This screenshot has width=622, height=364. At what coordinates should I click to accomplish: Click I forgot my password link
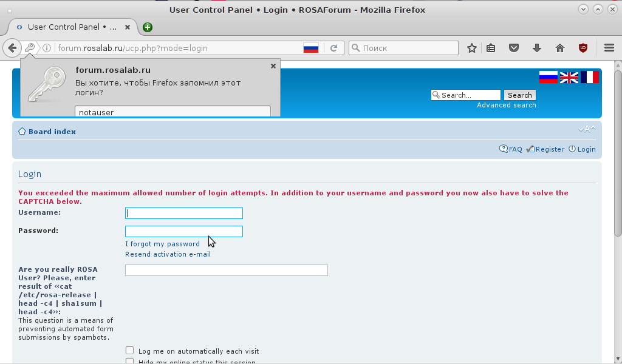coord(162,244)
